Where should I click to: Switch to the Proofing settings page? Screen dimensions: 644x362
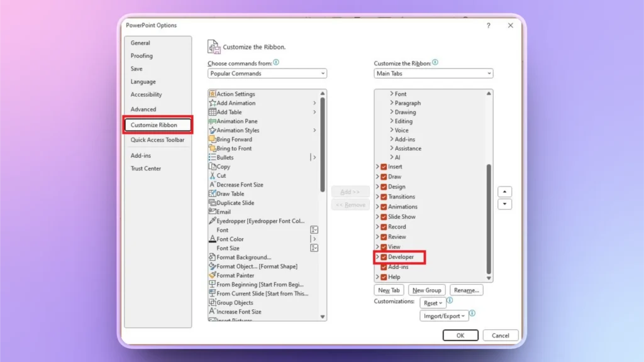pyautogui.click(x=143, y=55)
